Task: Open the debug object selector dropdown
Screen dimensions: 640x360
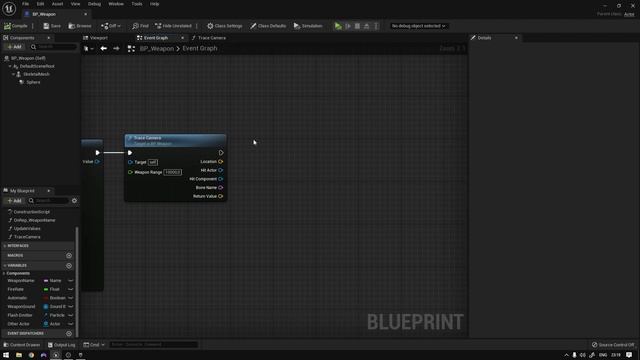Action: tap(418, 26)
